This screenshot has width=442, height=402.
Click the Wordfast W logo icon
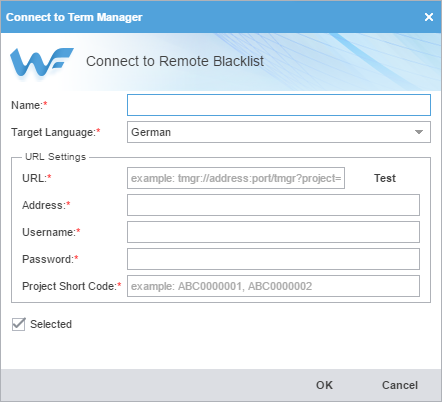pos(42,62)
